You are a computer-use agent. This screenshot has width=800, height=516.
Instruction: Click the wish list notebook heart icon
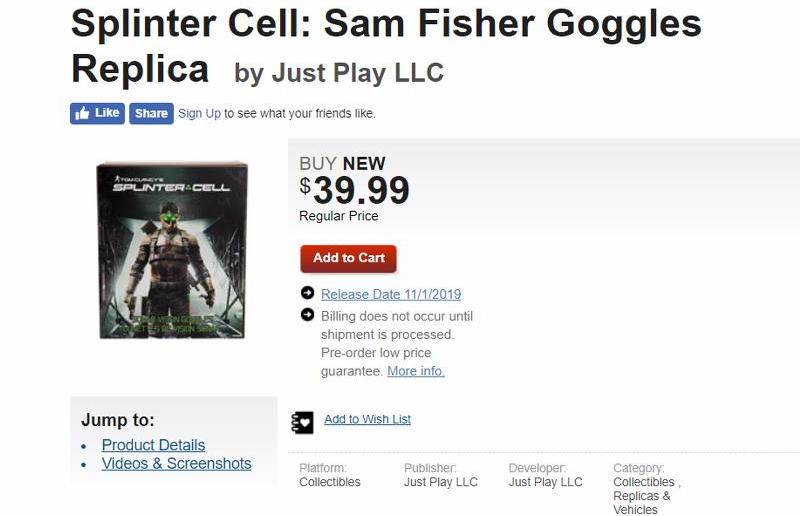pos(302,421)
